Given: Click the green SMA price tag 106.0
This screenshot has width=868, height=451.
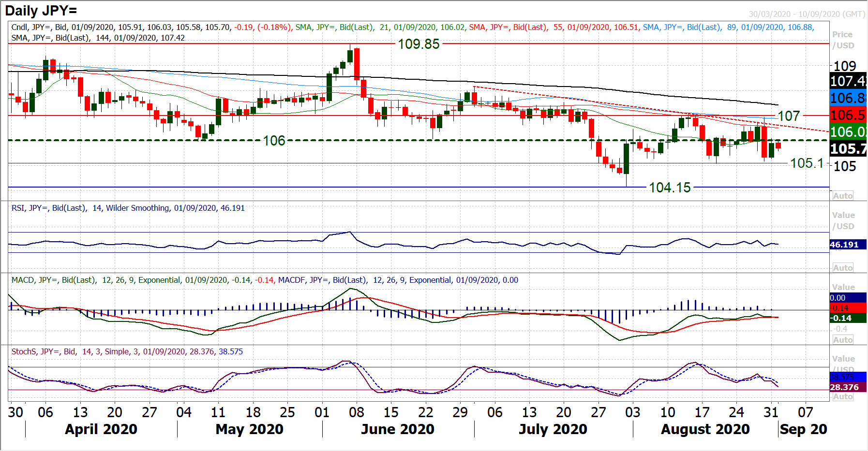Looking at the screenshot, I should (x=848, y=131).
